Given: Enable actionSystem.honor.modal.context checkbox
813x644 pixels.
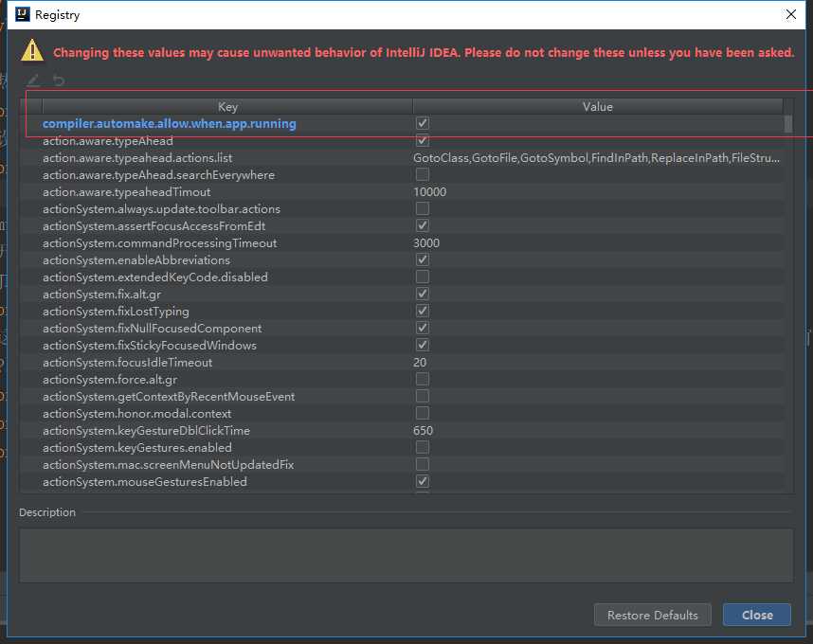Looking at the screenshot, I should 422,414.
